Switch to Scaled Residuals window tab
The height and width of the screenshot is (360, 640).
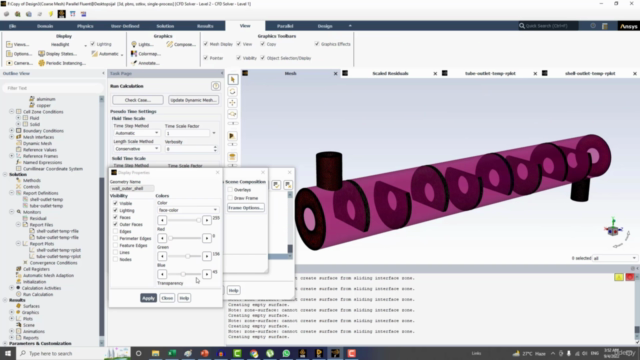[390, 73]
